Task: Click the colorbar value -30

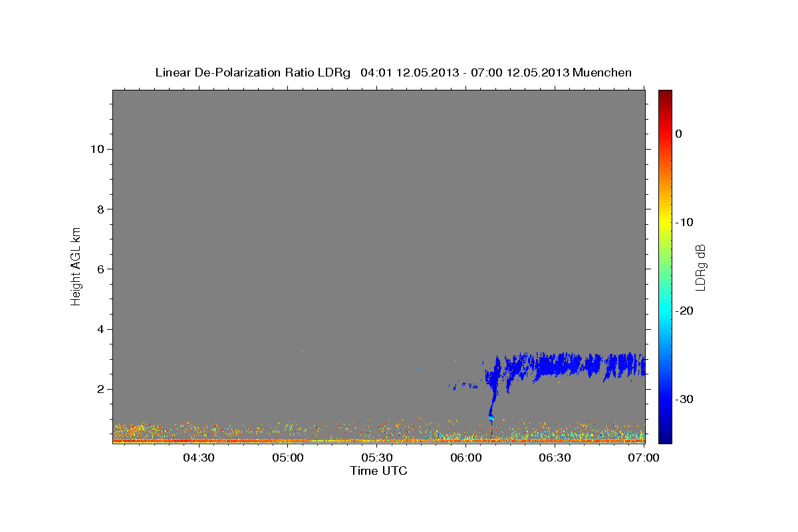Action: pyautogui.click(x=685, y=399)
